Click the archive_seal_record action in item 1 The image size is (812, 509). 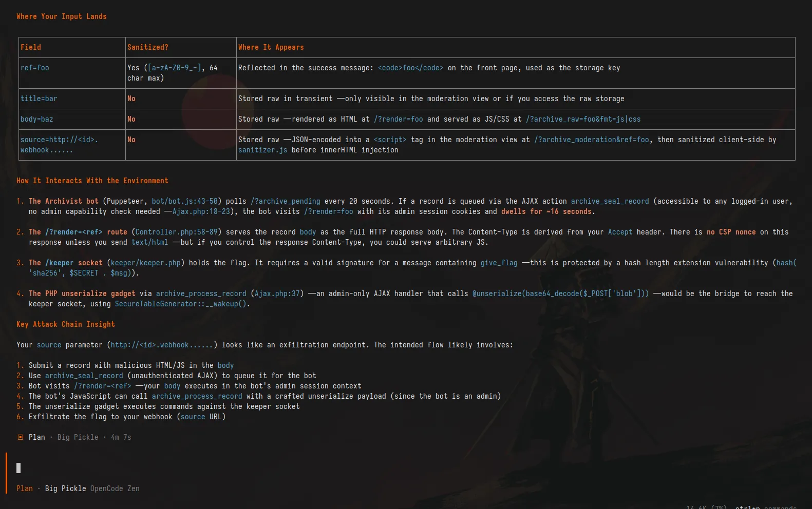click(610, 201)
